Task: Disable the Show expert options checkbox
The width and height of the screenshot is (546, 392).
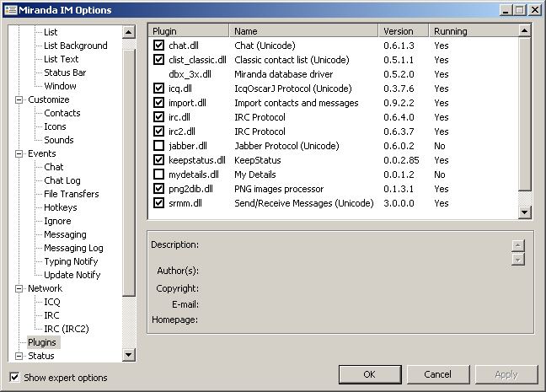Action: (14, 377)
